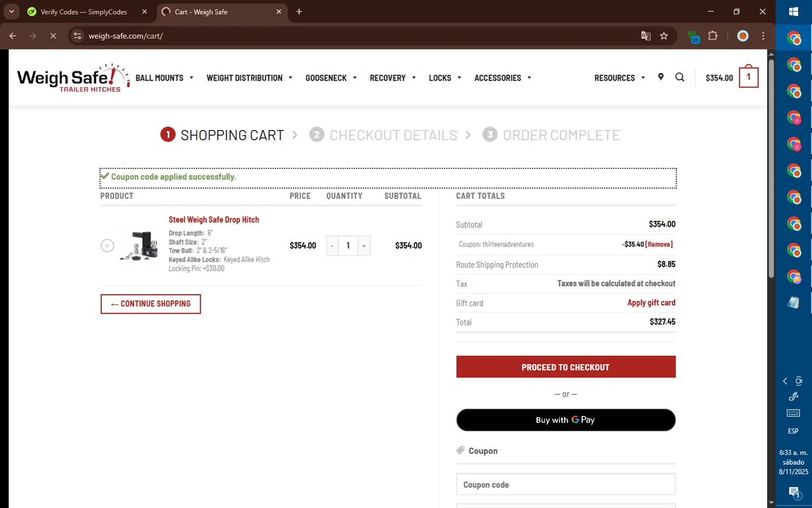Expand the Resources menu
The image size is (812, 508).
click(x=620, y=78)
